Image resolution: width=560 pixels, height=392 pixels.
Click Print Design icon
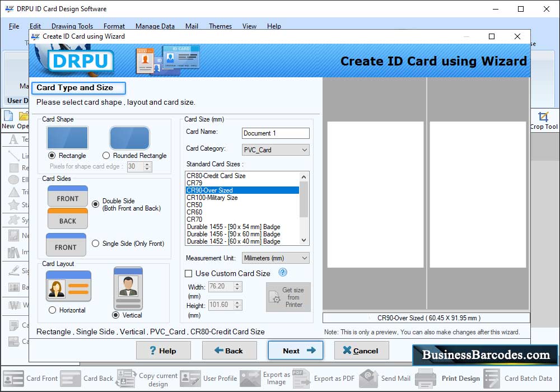pyautogui.click(x=426, y=379)
